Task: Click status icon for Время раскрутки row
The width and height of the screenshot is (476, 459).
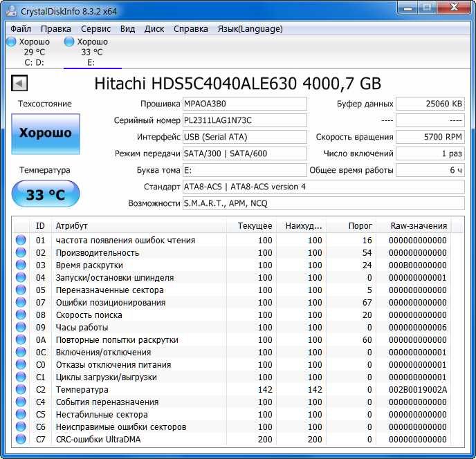Action: tap(21, 265)
